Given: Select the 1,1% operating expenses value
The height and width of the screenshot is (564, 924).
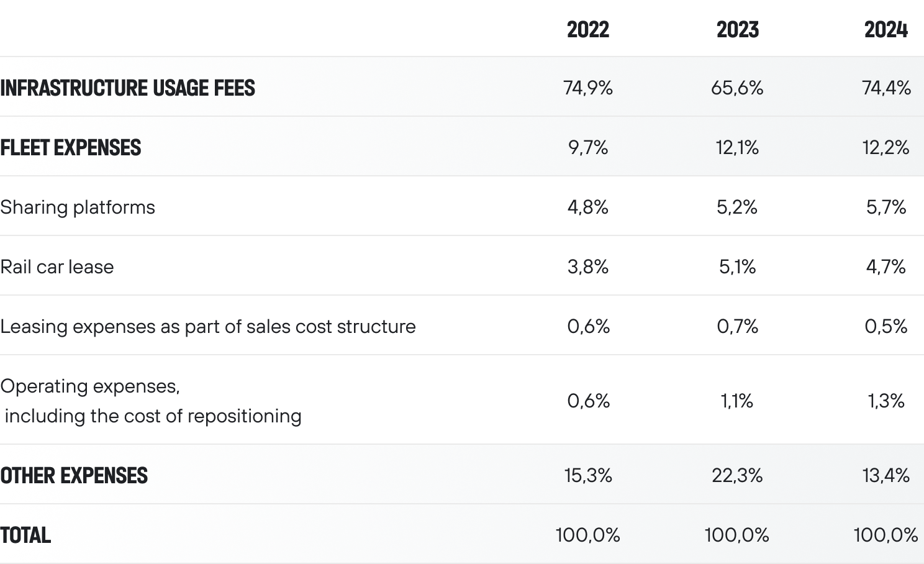Looking at the screenshot, I should click(x=737, y=401).
